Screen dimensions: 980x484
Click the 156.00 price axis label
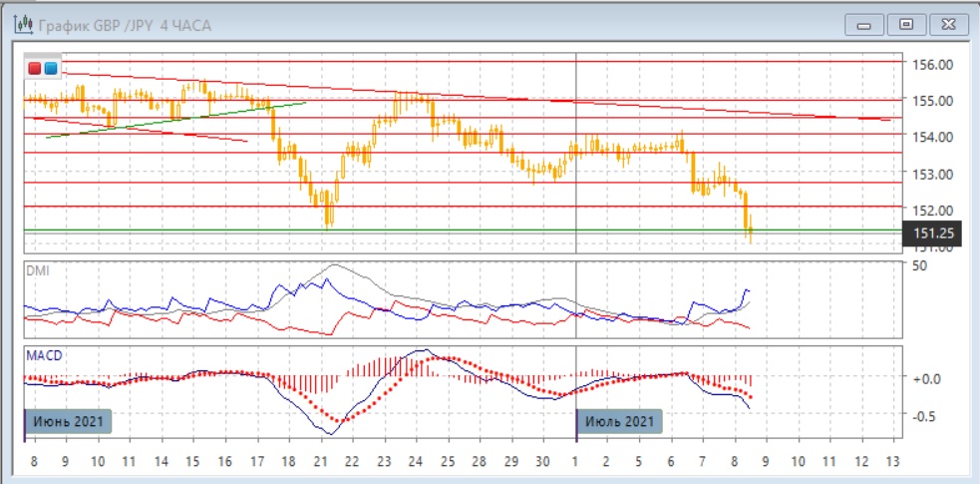pos(933,64)
